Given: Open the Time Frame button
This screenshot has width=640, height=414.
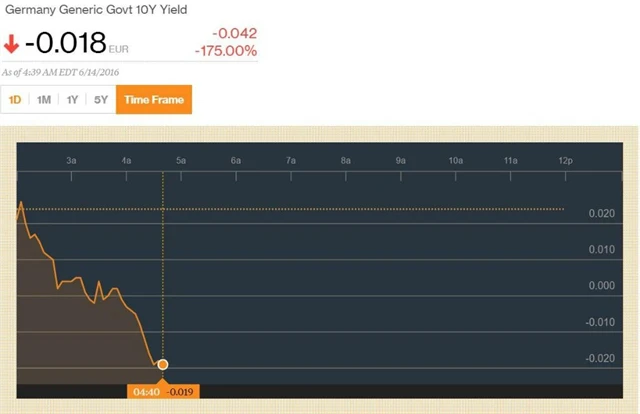Looking at the screenshot, I should click(x=153, y=100).
